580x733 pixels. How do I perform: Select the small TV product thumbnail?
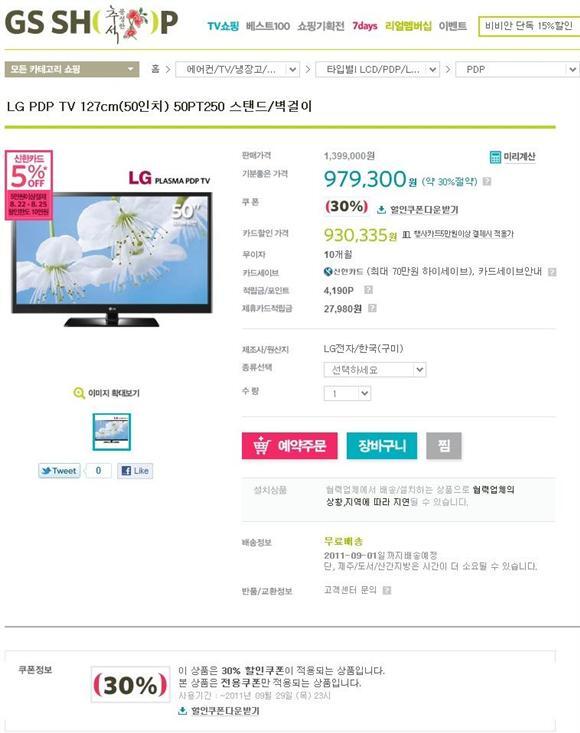(x=112, y=432)
